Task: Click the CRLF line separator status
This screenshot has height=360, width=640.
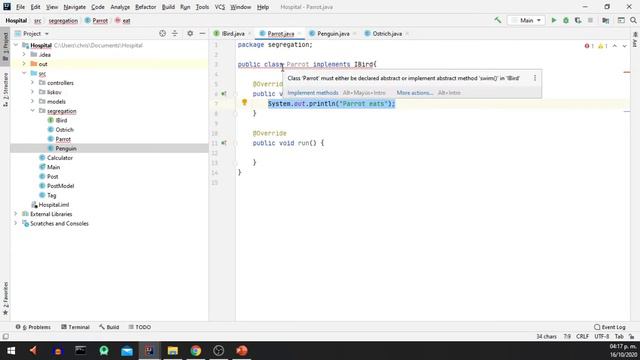Action: tap(582, 336)
